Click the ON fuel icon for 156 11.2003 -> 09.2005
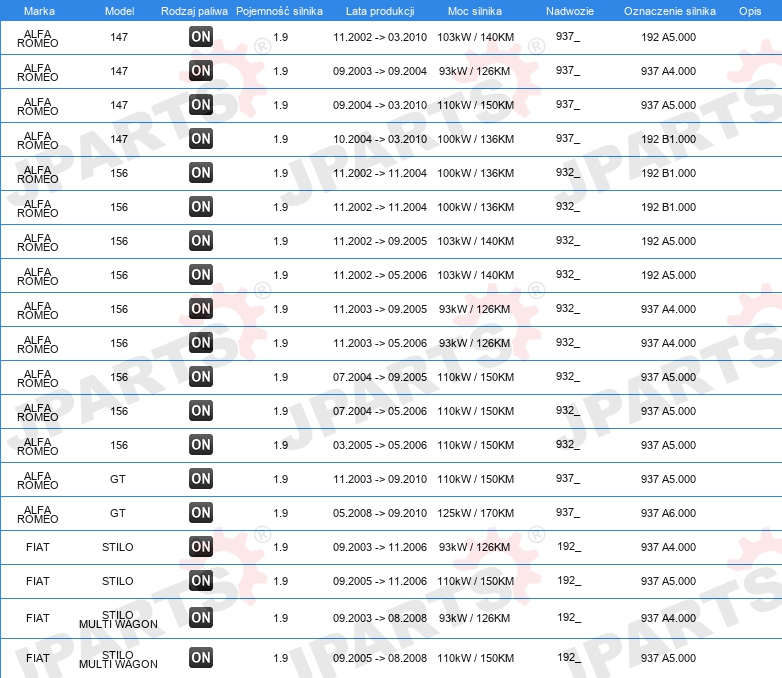 (201, 308)
